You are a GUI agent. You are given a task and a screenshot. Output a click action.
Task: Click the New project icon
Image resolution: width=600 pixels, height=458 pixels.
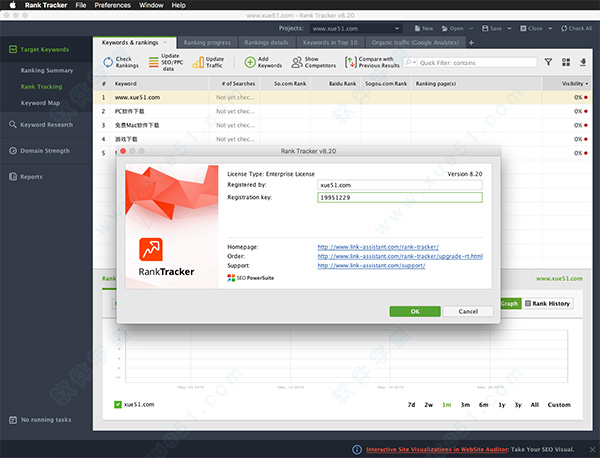click(417, 28)
